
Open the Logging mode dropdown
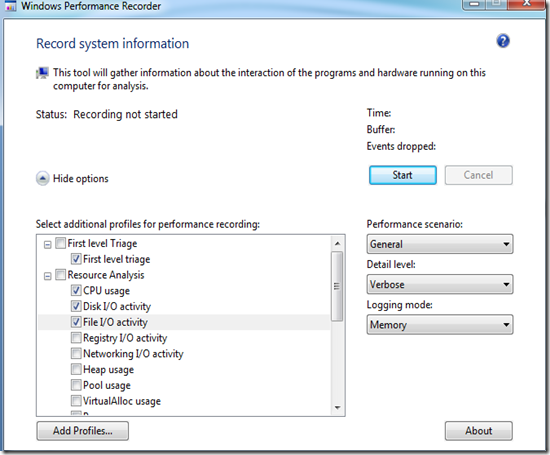pos(440,325)
